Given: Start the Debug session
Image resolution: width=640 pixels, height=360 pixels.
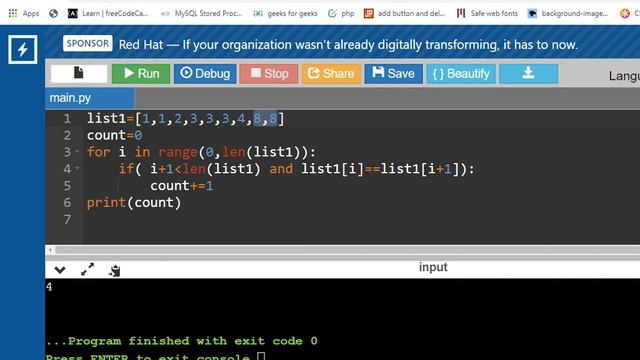Looking at the screenshot, I should [205, 73].
